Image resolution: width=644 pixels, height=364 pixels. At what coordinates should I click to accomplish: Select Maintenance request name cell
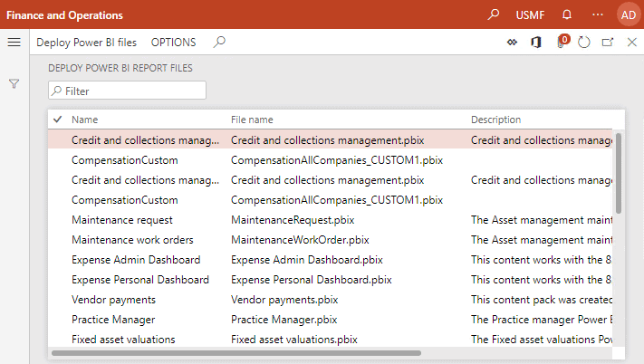tap(122, 220)
